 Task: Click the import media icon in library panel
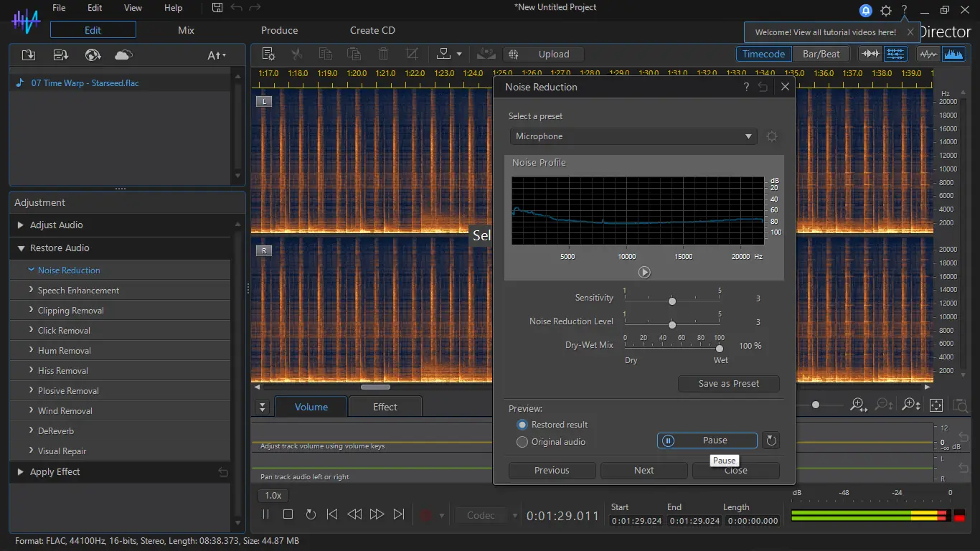[29, 55]
